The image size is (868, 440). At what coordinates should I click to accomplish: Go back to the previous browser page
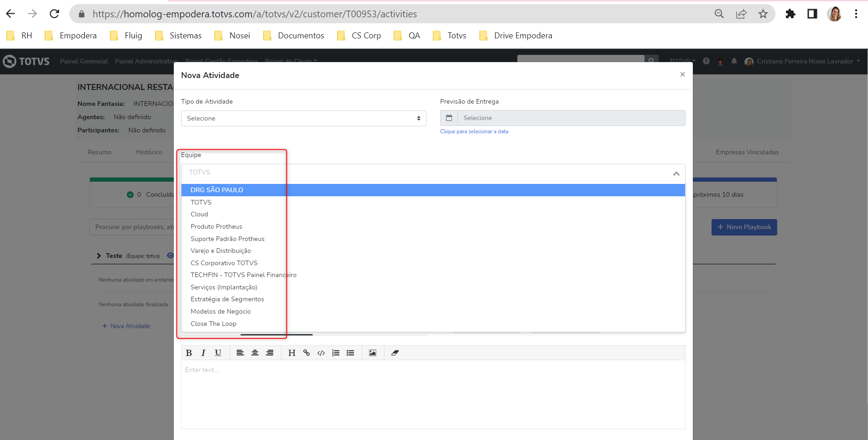point(10,14)
